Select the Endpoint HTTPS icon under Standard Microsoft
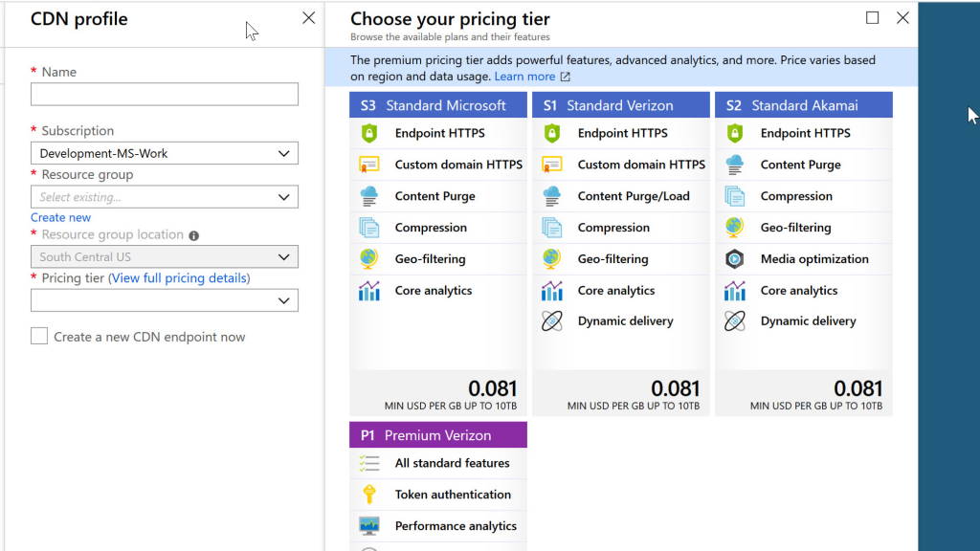Image resolution: width=980 pixels, height=551 pixels. point(368,133)
